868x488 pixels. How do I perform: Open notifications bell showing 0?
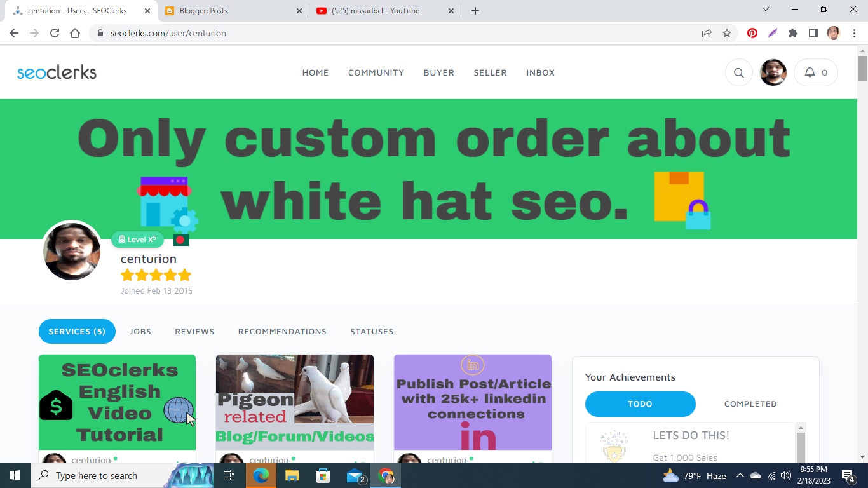point(816,72)
